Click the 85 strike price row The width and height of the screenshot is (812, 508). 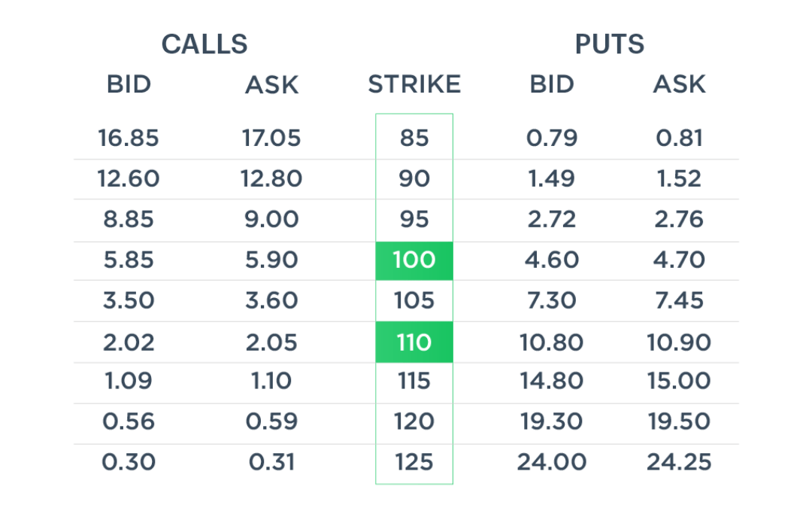click(x=414, y=138)
